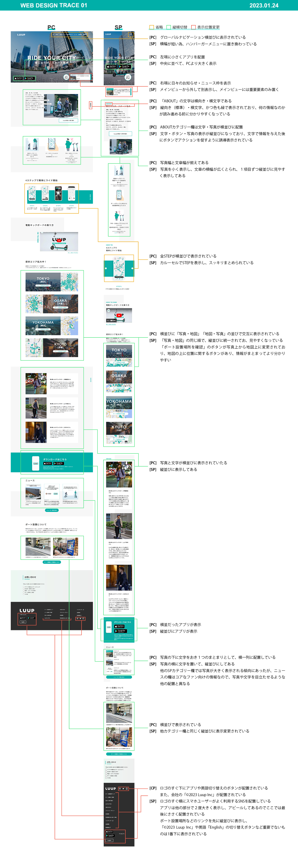Play the YouTube video in SP mockup
298x868 pixels.
119,316
